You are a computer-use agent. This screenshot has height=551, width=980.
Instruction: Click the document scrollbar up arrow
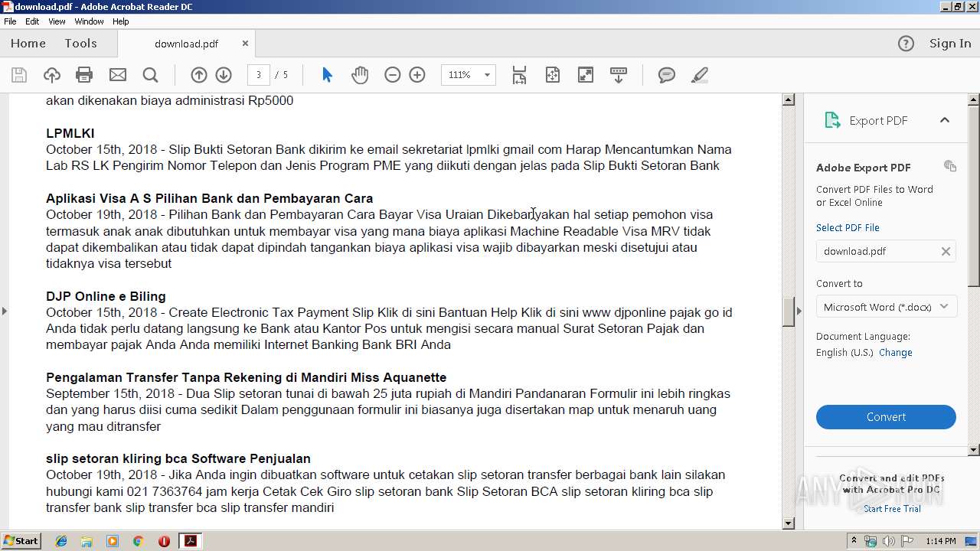(x=788, y=99)
